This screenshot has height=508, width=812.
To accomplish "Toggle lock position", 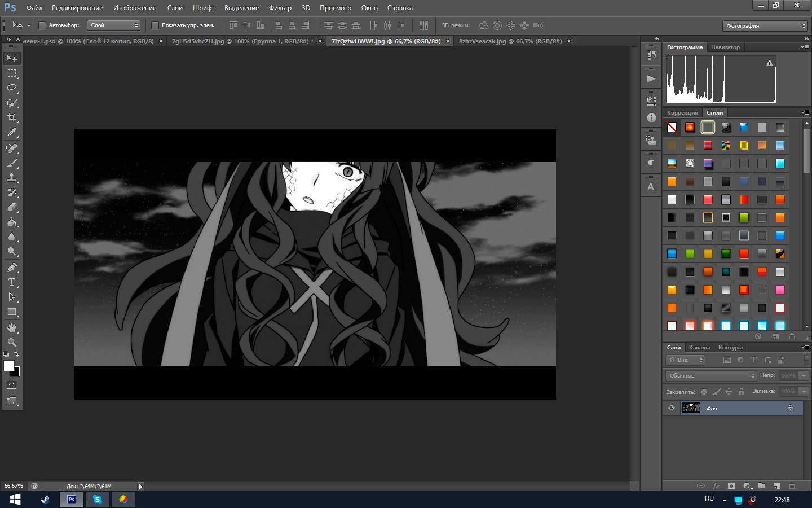I will pos(729,392).
